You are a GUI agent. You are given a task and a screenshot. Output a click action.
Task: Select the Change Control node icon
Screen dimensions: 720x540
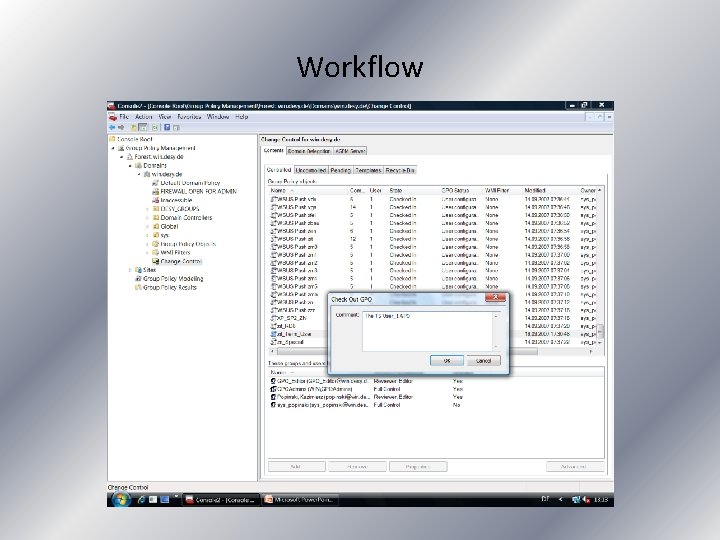click(156, 261)
